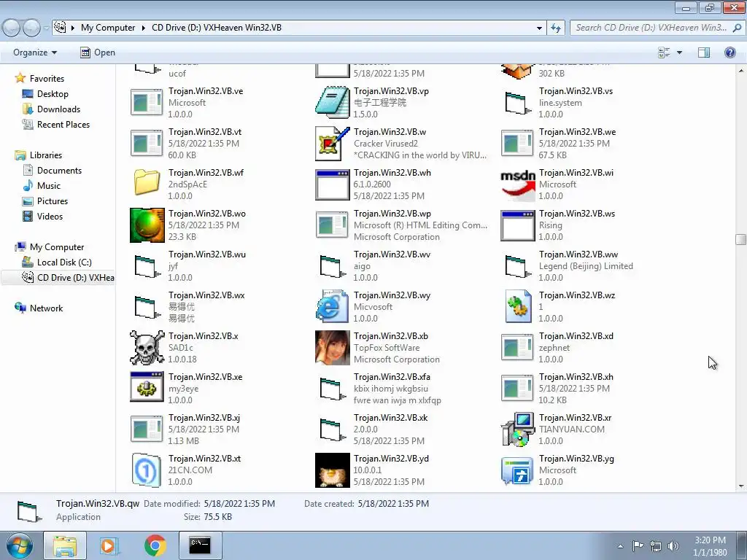The height and width of the screenshot is (560, 747).
Task: Open Recent Places in Favorites
Action: (63, 124)
